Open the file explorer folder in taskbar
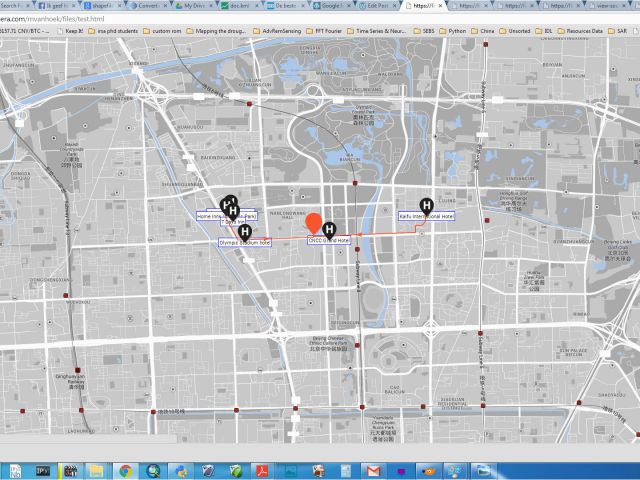 point(97,471)
